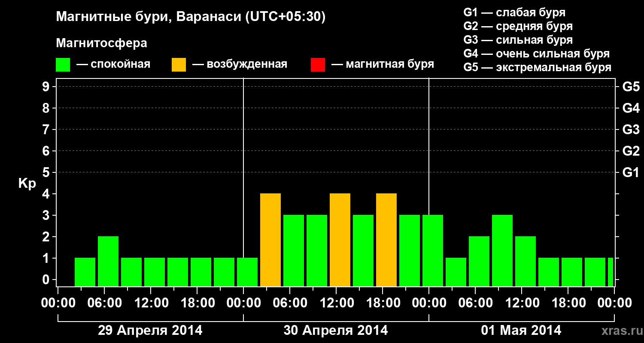The height and width of the screenshot is (343, 644).
Task: Click the 12:00 time label above 30 Апреля
Action: (x=337, y=303)
